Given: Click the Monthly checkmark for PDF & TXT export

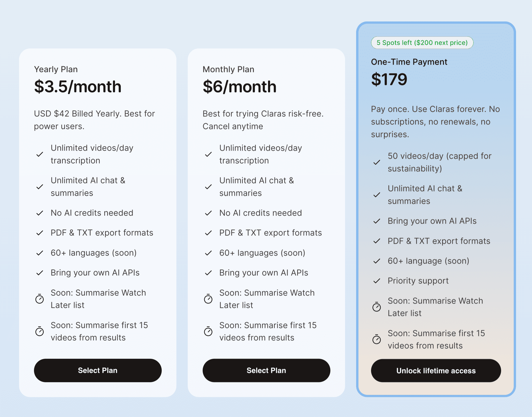Looking at the screenshot, I should [208, 233].
